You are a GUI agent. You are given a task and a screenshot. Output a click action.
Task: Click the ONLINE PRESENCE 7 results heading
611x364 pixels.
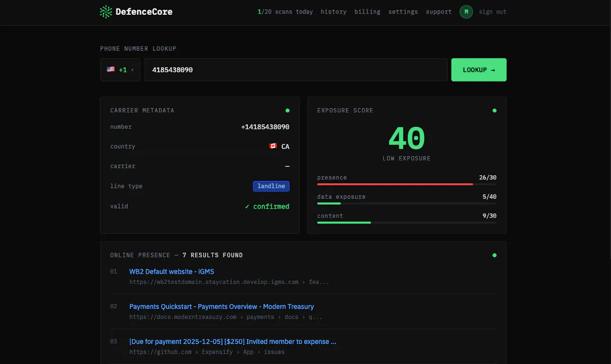[x=177, y=255]
